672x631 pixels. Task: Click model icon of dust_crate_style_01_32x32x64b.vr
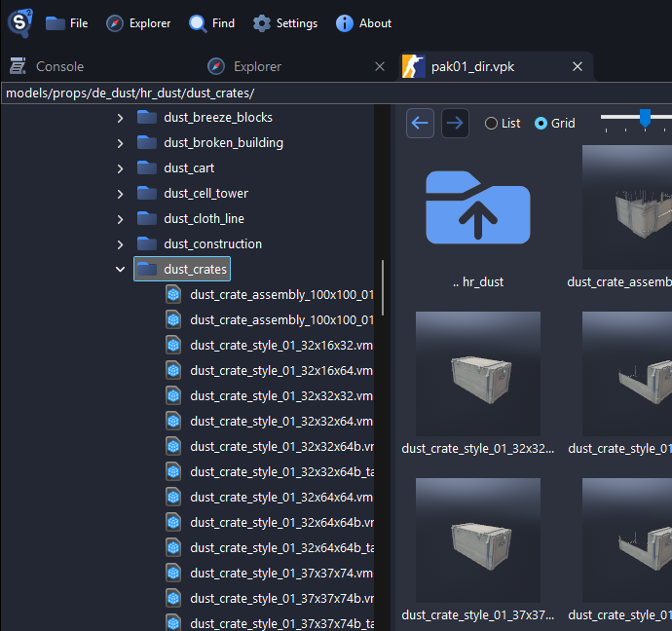pyautogui.click(x=173, y=446)
